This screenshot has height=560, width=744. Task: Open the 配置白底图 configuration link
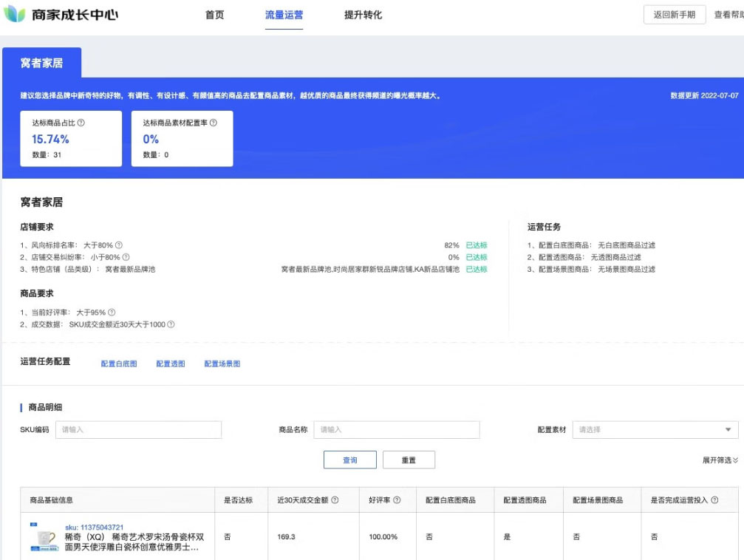click(120, 363)
